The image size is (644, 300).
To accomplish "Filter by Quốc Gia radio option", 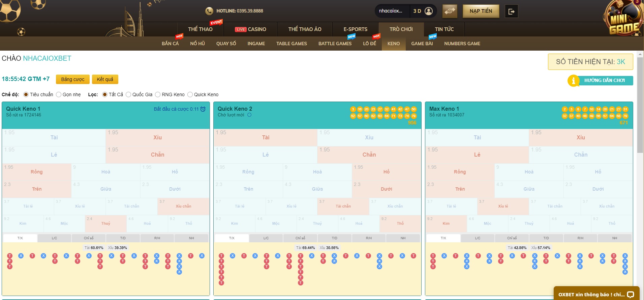I will tap(128, 94).
